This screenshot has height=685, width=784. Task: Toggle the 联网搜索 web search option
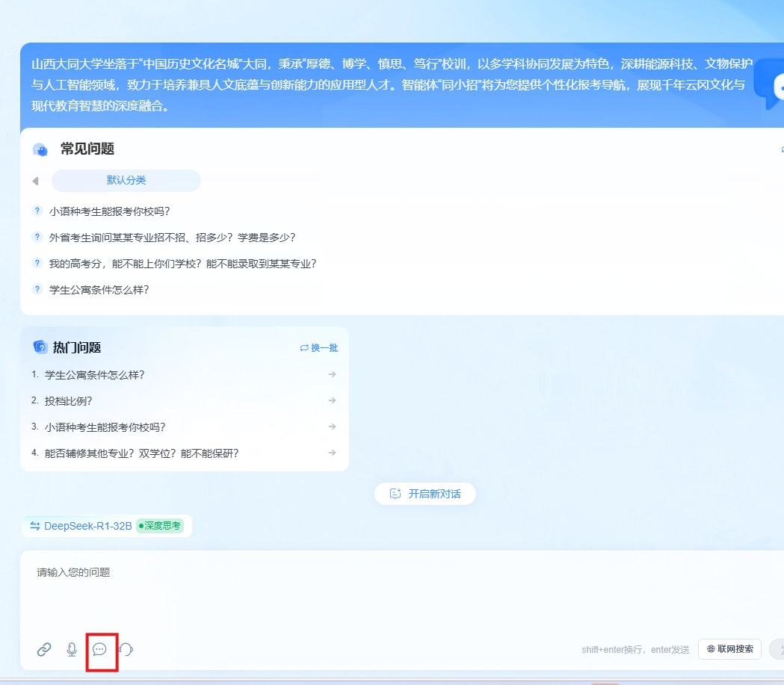tap(729, 649)
